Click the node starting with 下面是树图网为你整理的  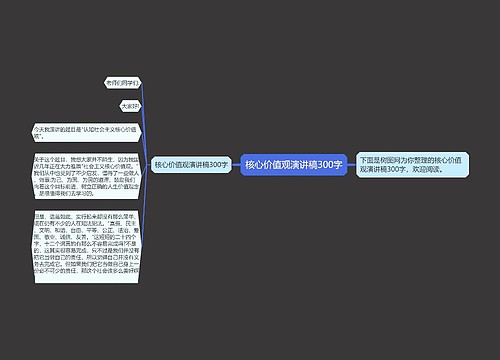(x=412, y=165)
